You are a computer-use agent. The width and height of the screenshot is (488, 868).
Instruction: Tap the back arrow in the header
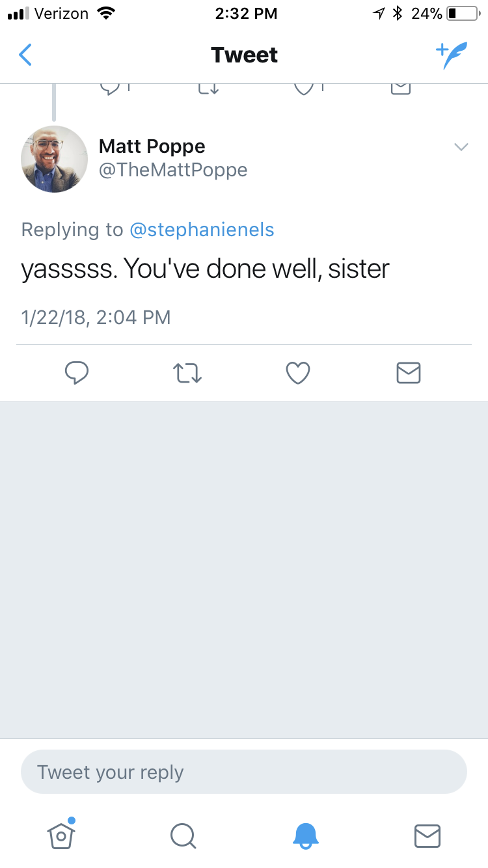pyautogui.click(x=25, y=55)
